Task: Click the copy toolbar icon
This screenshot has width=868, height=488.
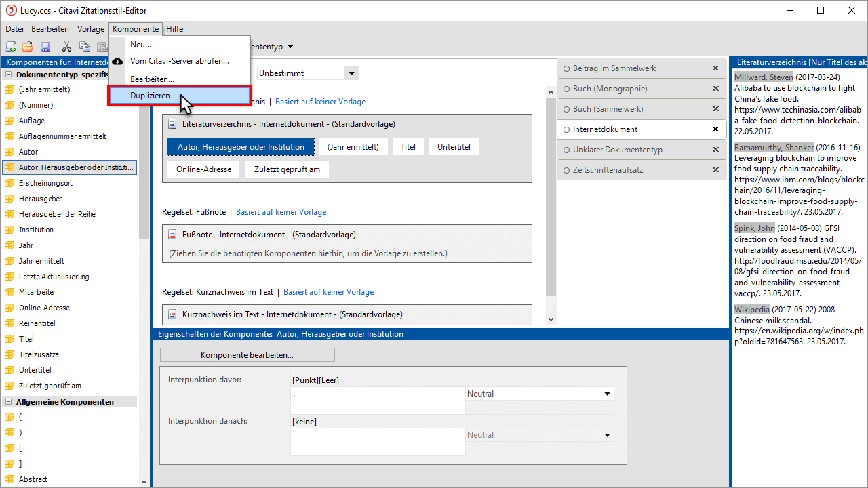Action: 85,47
